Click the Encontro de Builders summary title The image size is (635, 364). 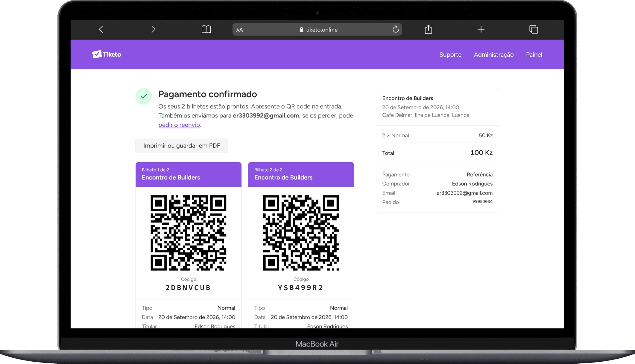coord(408,98)
